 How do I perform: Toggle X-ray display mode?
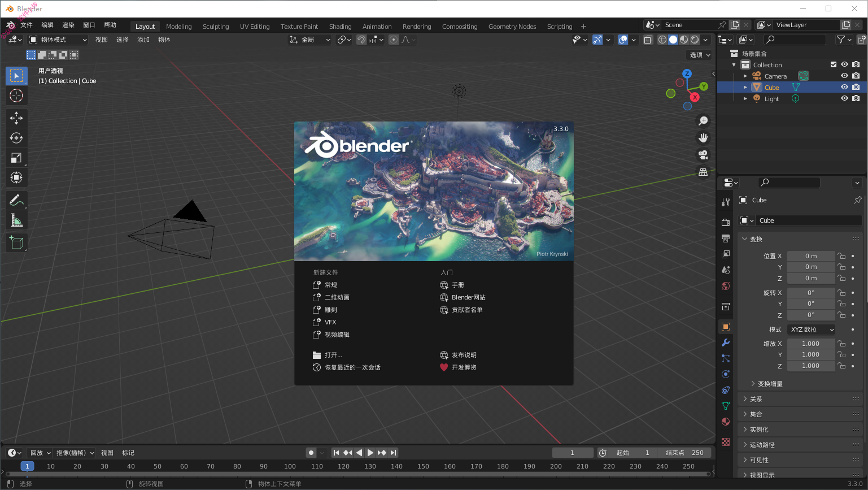coord(648,40)
